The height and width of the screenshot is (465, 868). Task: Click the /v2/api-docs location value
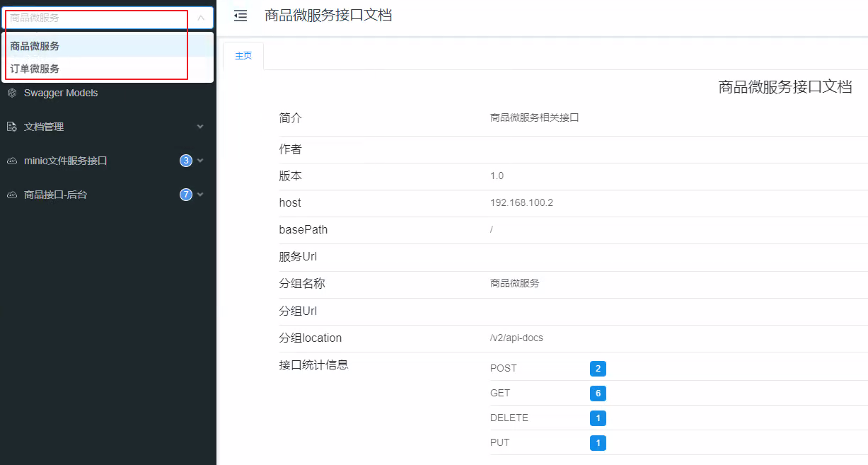pyautogui.click(x=516, y=338)
